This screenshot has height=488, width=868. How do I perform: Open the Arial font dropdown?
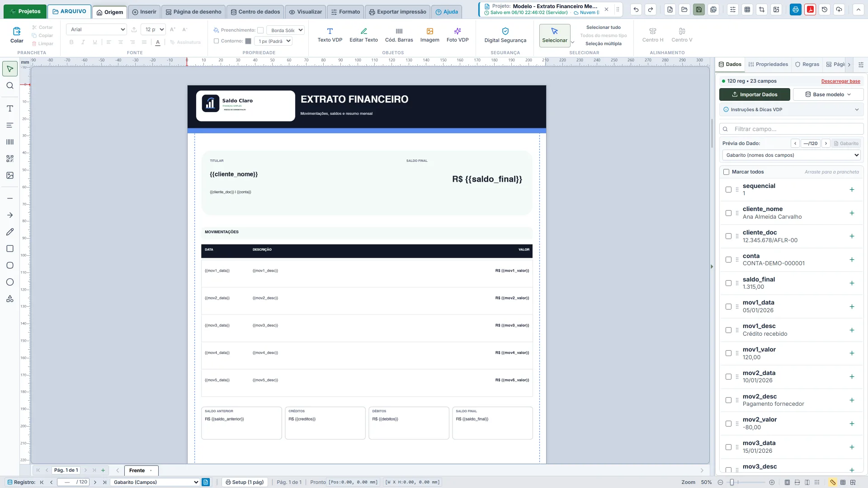pyautogui.click(x=97, y=29)
